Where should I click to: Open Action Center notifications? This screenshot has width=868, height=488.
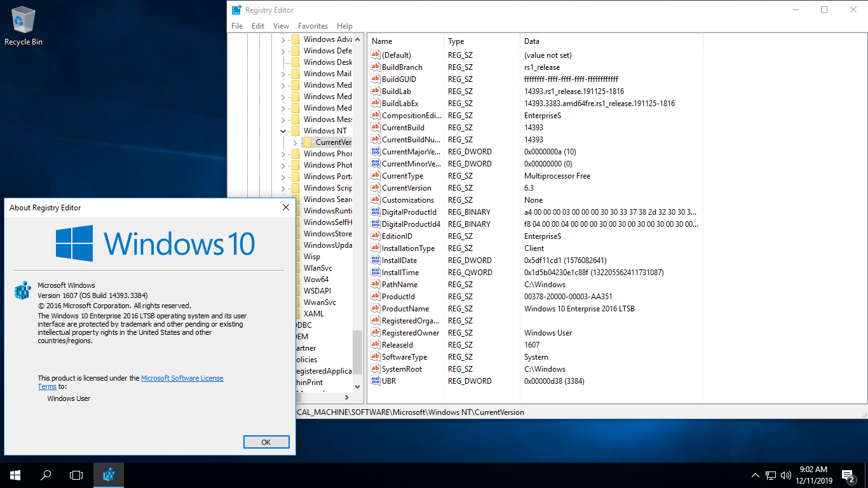click(848, 475)
